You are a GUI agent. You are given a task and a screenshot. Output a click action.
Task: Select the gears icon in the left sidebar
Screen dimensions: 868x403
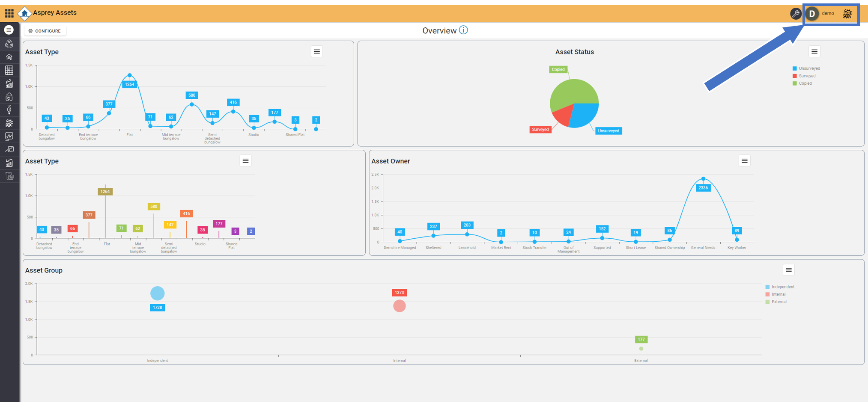pyautogui.click(x=9, y=123)
